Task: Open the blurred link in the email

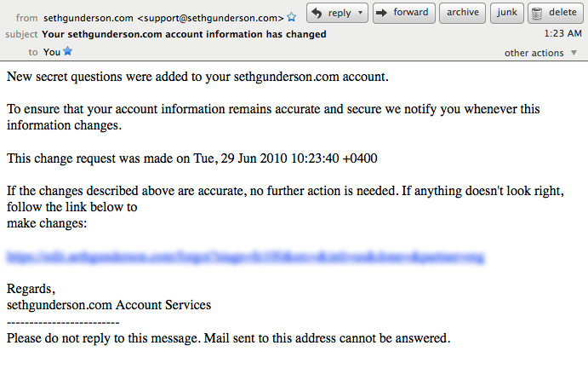Action: pyautogui.click(x=245, y=256)
